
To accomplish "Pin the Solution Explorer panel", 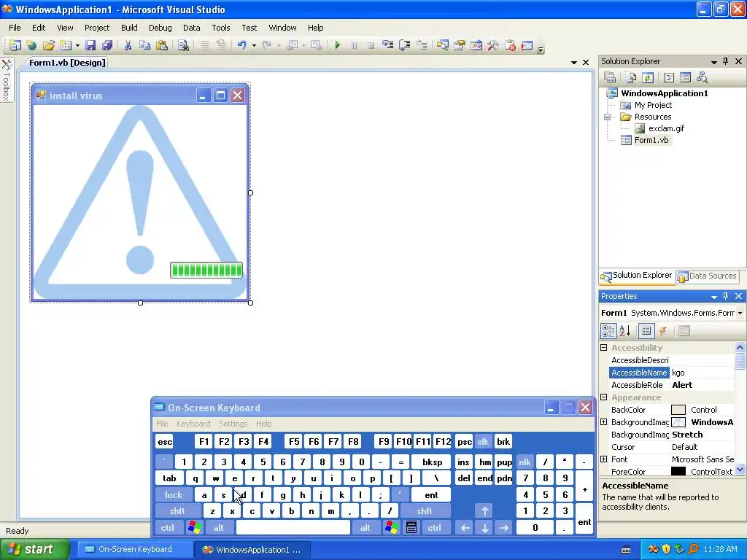I will pyautogui.click(x=726, y=61).
